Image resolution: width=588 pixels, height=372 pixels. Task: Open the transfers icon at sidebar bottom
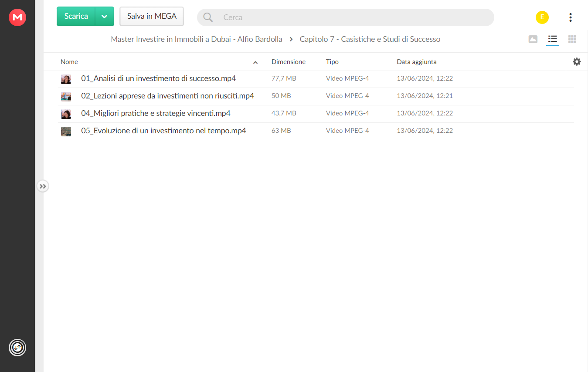(17, 348)
